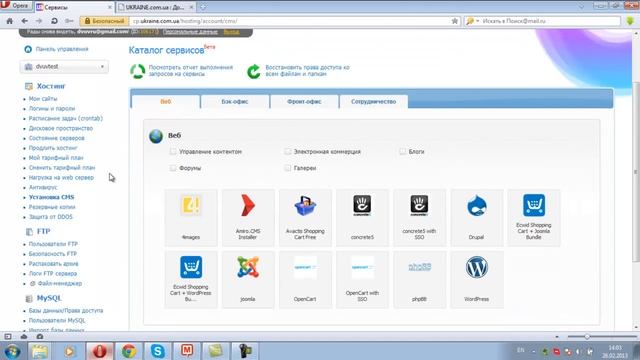
Task: Open Защита от DDOS link
Action: [x=51, y=217]
